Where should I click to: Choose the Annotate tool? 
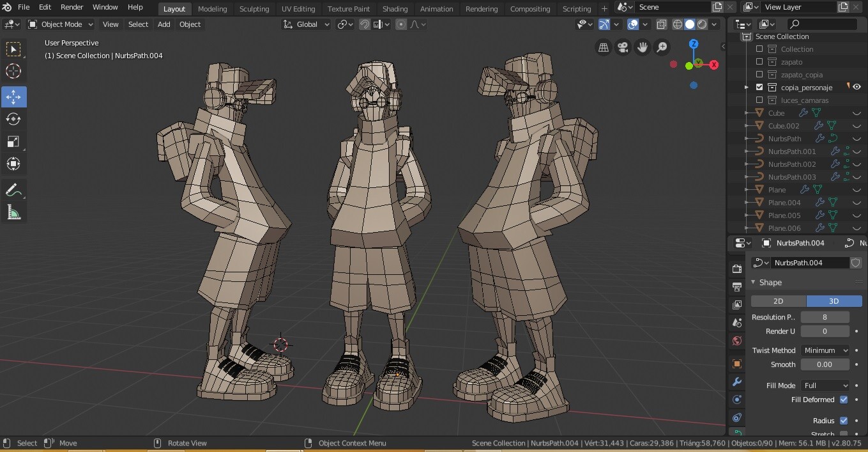[13, 190]
